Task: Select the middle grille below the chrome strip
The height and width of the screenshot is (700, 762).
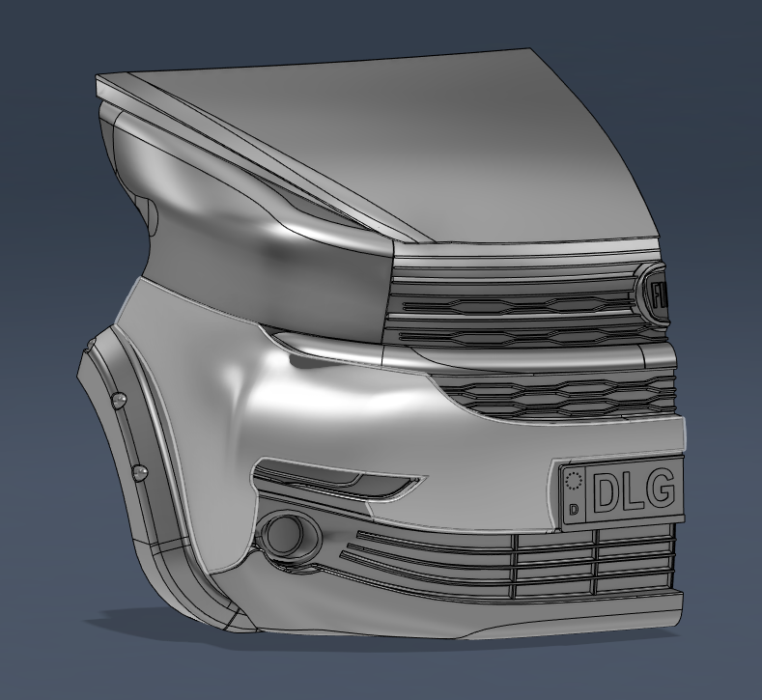Action: (560, 393)
